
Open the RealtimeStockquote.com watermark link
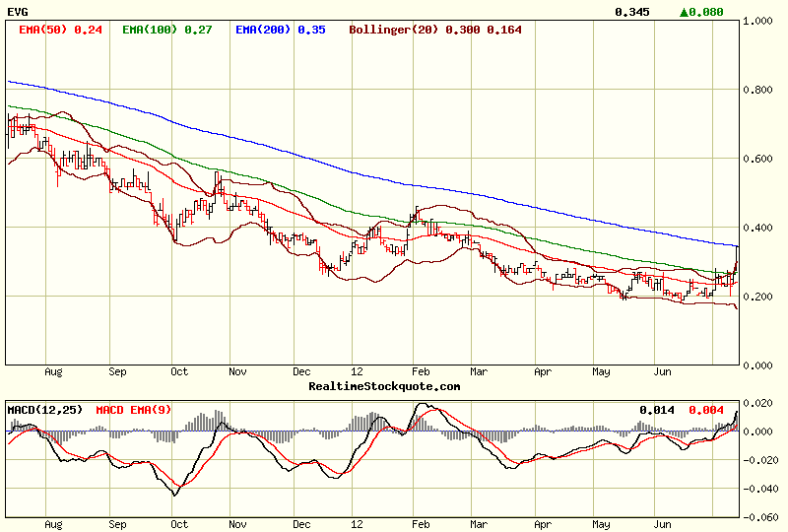(x=384, y=386)
